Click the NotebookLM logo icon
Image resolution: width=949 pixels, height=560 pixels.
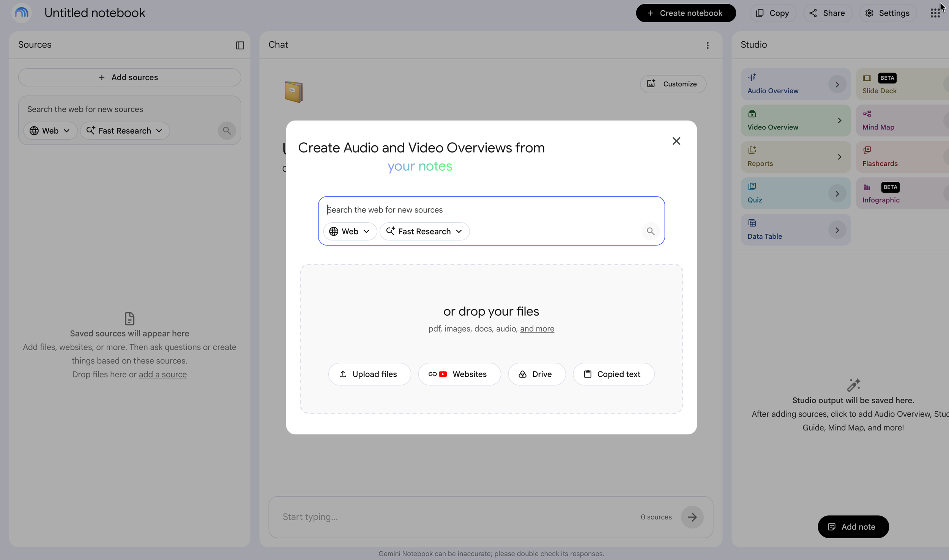click(x=21, y=13)
